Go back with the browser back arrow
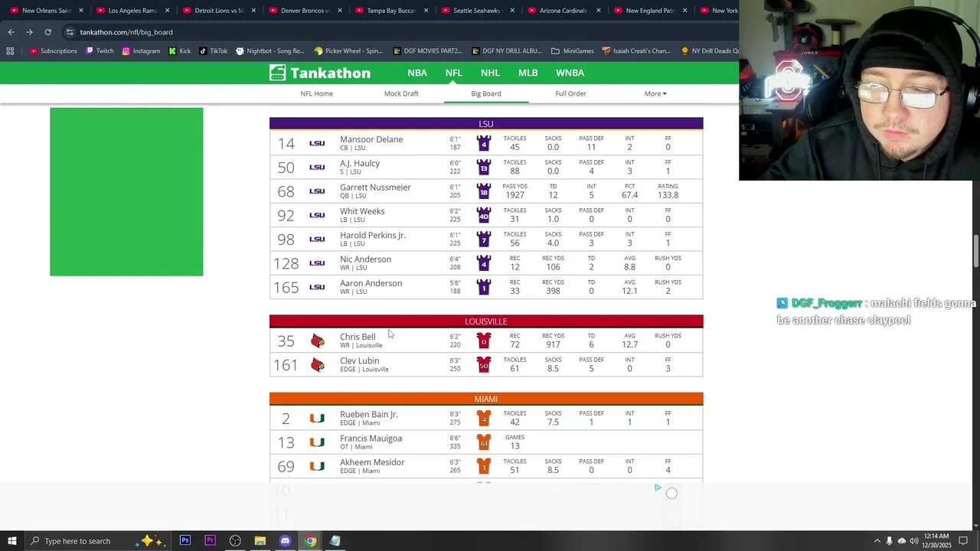Image resolution: width=980 pixels, height=551 pixels. (x=11, y=32)
